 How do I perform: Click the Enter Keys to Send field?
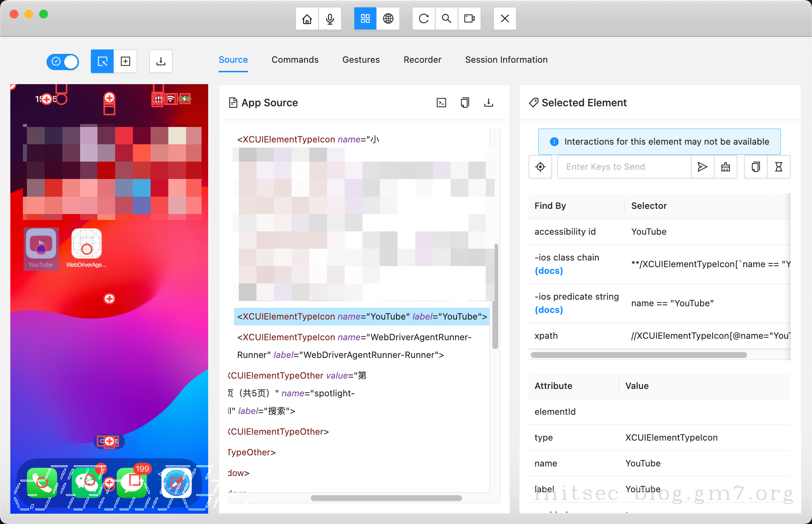624,167
